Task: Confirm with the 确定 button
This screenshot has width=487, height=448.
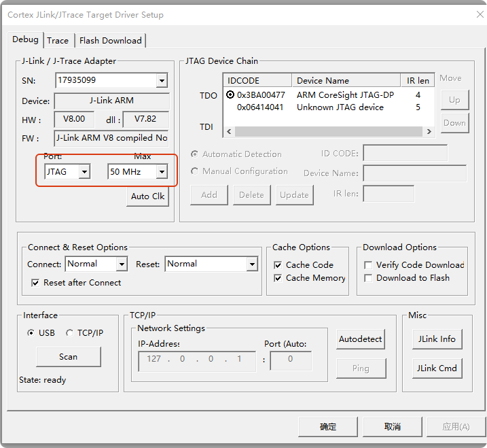Action: [328, 427]
